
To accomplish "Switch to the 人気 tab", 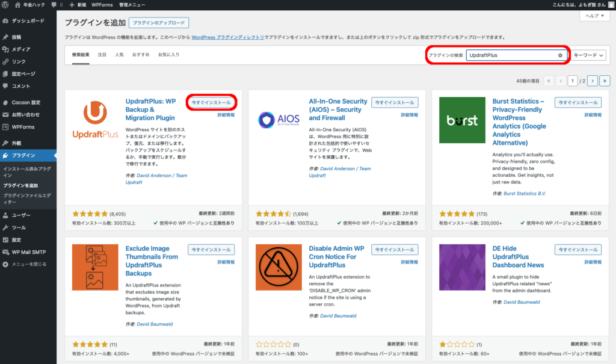I will (x=119, y=55).
